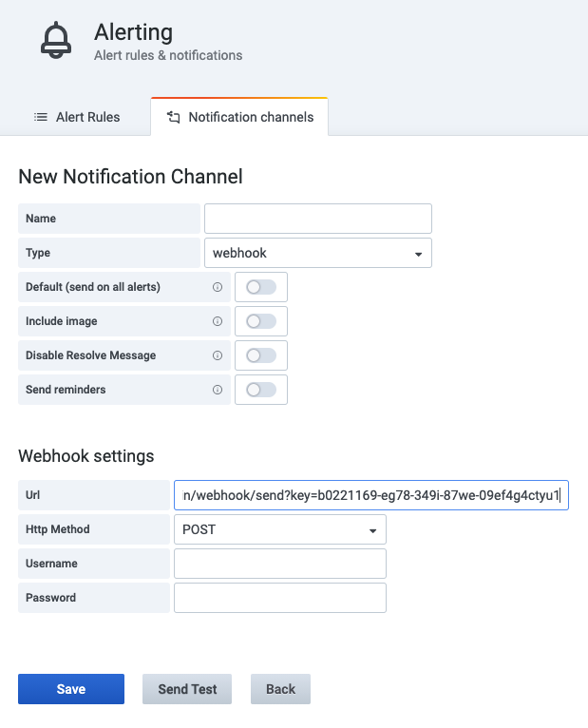Screen dimensions: 588x728
Task: Click info icon beside Send reminders
Action: click(217, 390)
